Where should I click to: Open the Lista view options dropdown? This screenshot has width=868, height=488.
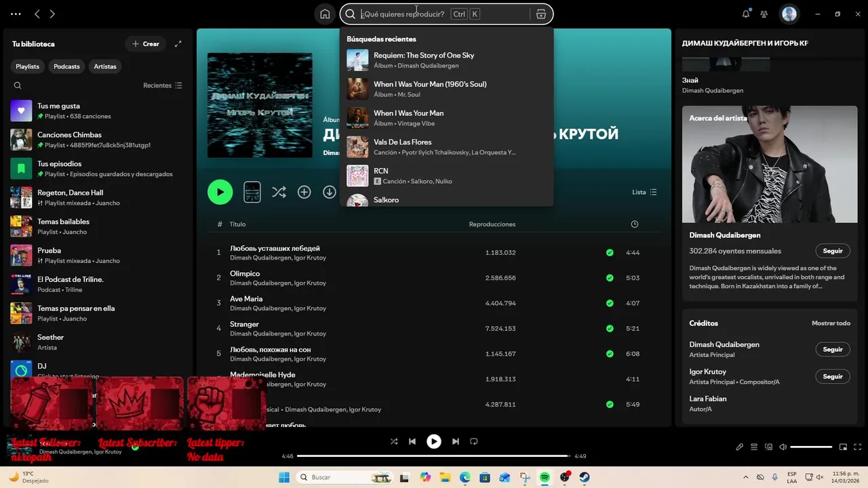(644, 192)
